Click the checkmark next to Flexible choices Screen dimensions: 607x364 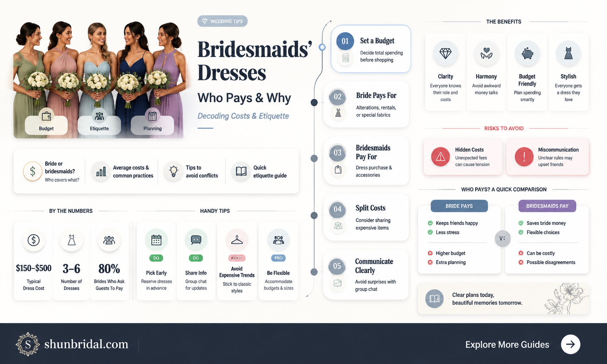pyautogui.click(x=521, y=232)
